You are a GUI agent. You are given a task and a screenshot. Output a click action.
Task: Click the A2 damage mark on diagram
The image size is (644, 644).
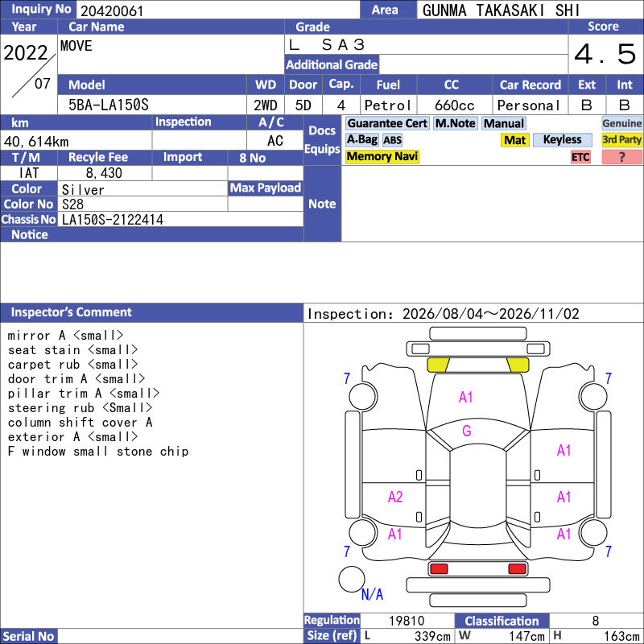(x=395, y=497)
